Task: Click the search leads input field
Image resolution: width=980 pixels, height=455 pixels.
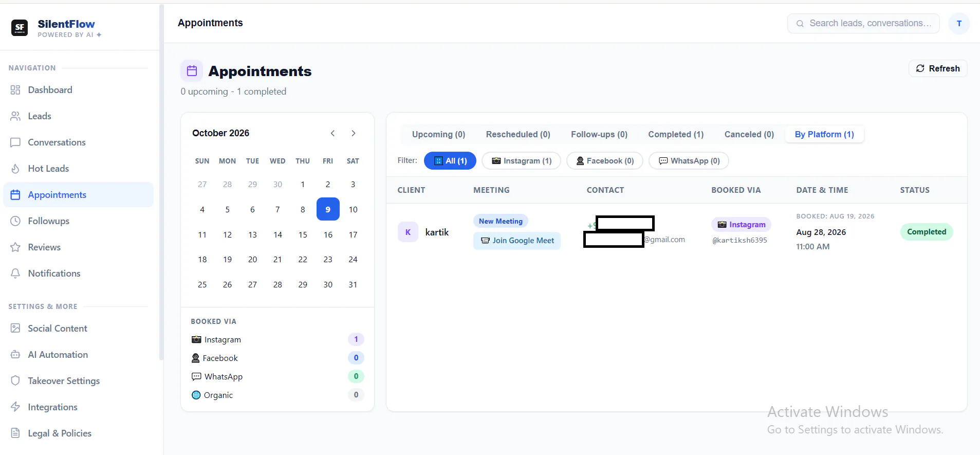Action: [x=863, y=23]
